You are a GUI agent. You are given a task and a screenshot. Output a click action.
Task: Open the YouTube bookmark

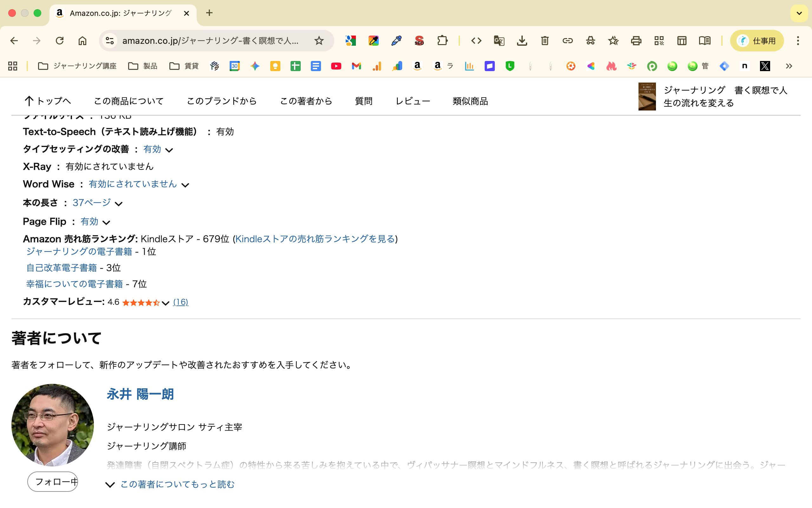click(x=336, y=66)
